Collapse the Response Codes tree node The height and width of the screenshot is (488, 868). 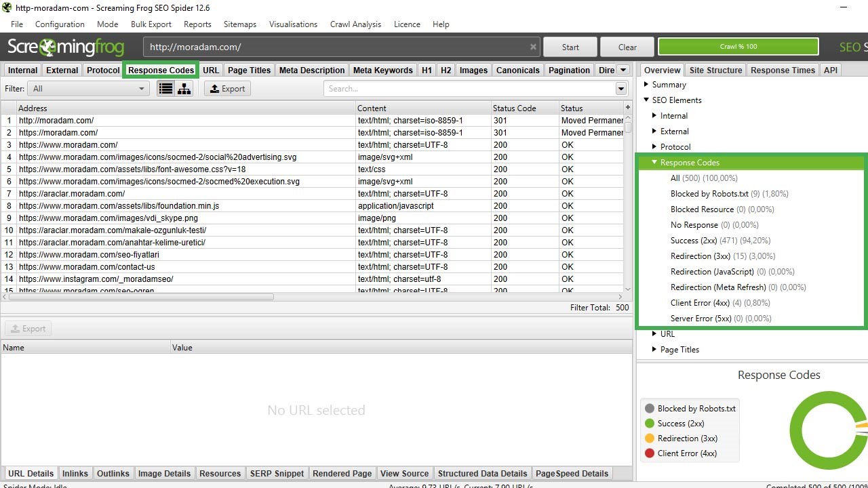pos(654,163)
